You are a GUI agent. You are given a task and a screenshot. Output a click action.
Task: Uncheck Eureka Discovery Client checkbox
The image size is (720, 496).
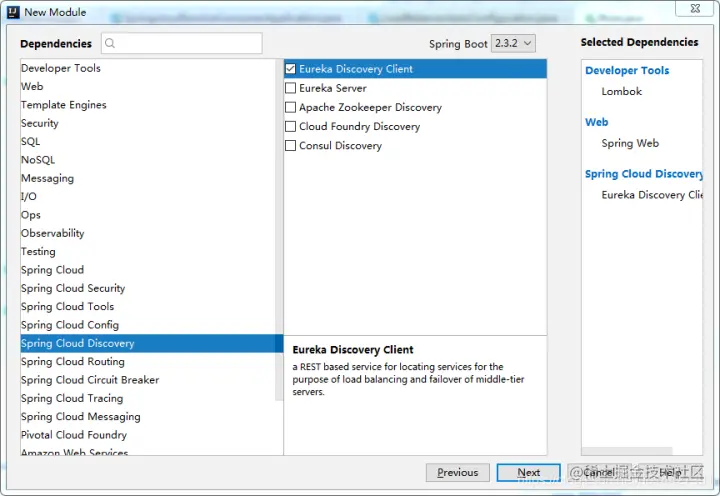coord(290,69)
